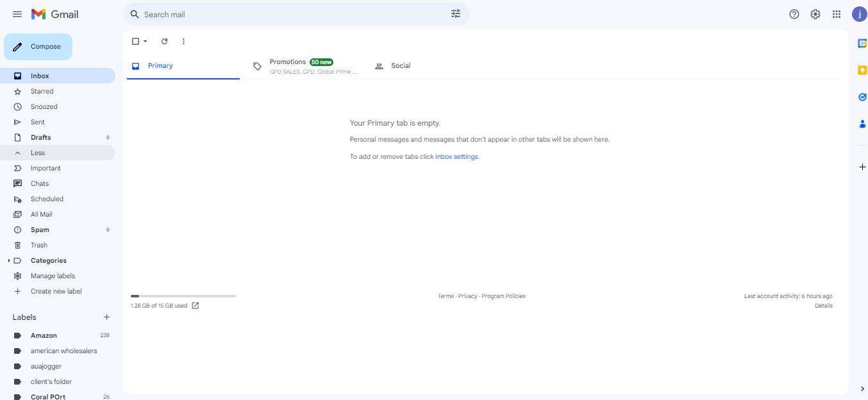Open Contacts side panel icon

coord(862,124)
